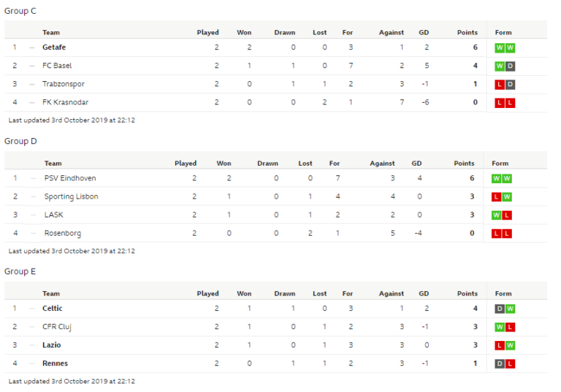Click the Team column header in Group E
Image resolution: width=561 pixels, height=392 pixels.
[51, 293]
